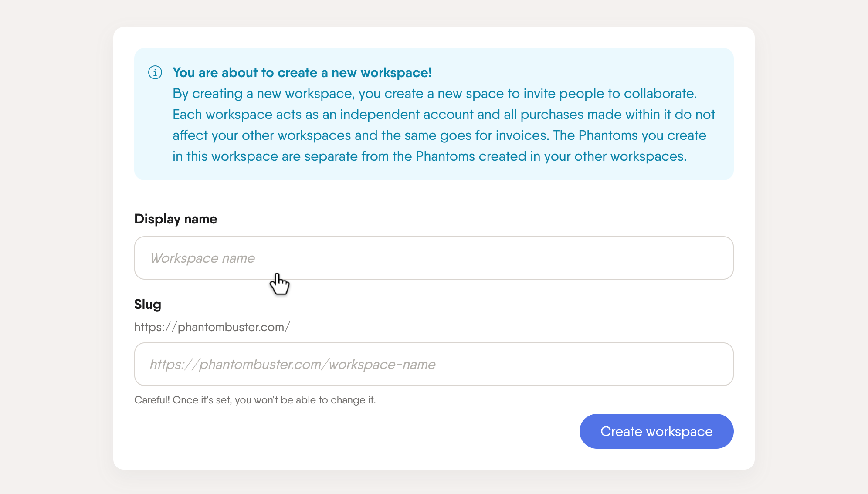Click the info circle icon in banner
This screenshot has width=868, height=494.
155,72
